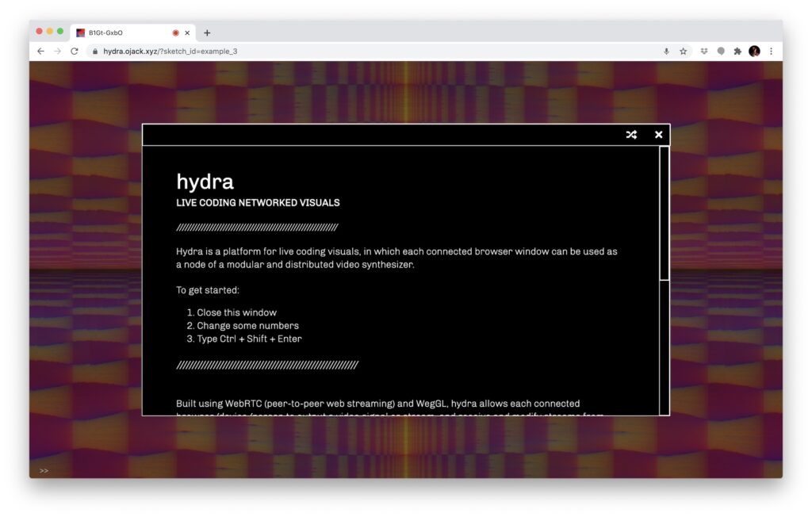Navigate back with the back arrow

point(40,50)
